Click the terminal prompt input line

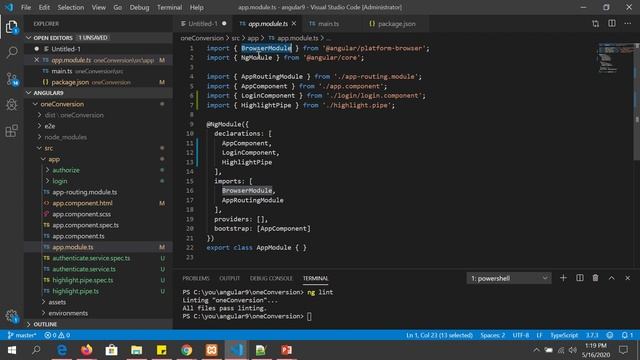click(x=247, y=316)
